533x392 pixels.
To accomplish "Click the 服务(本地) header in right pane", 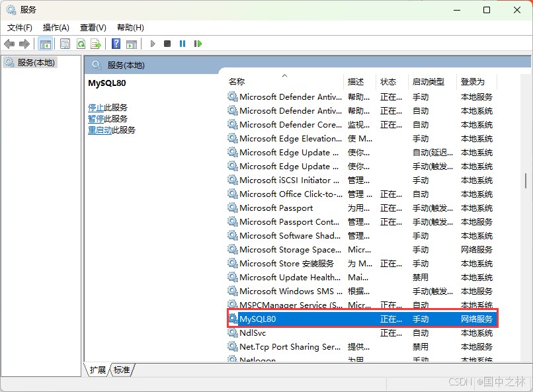I will pos(126,65).
